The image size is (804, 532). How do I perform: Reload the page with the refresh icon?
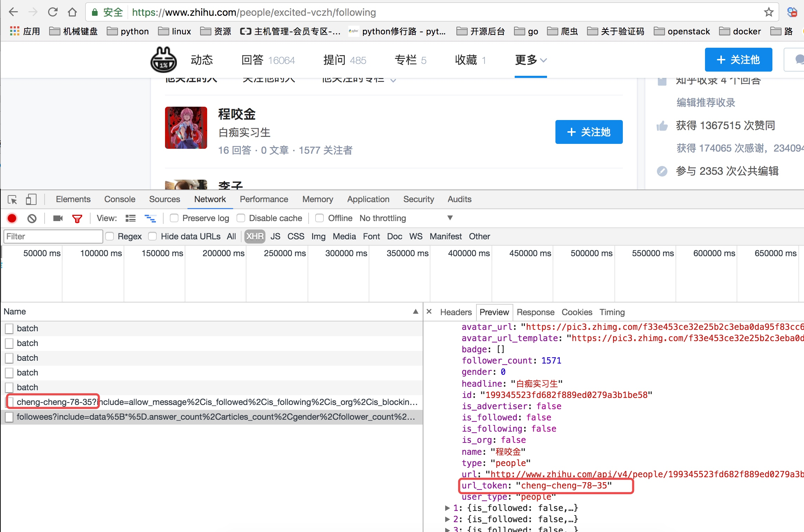click(53, 12)
